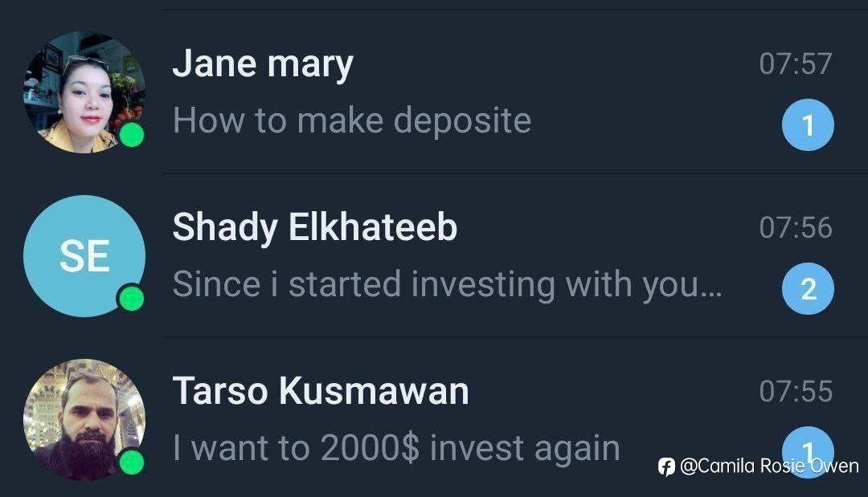Image resolution: width=868 pixels, height=497 pixels.
Task: Open the Jane mary conversation by name
Action: coord(263,64)
